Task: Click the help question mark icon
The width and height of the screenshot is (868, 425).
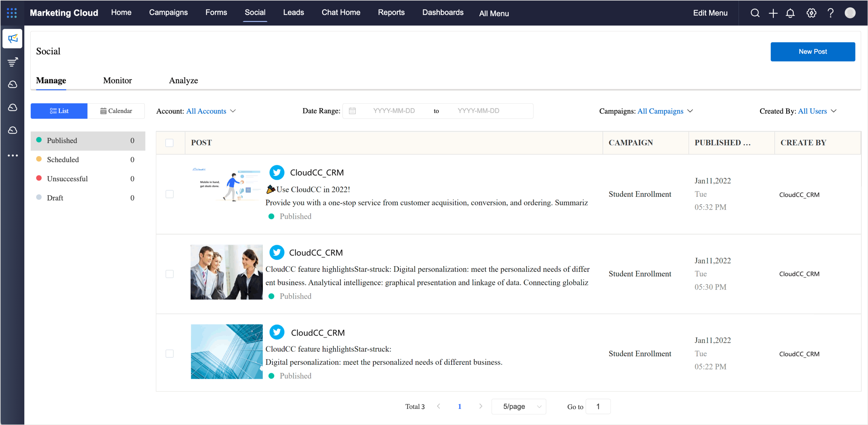Action: tap(830, 13)
